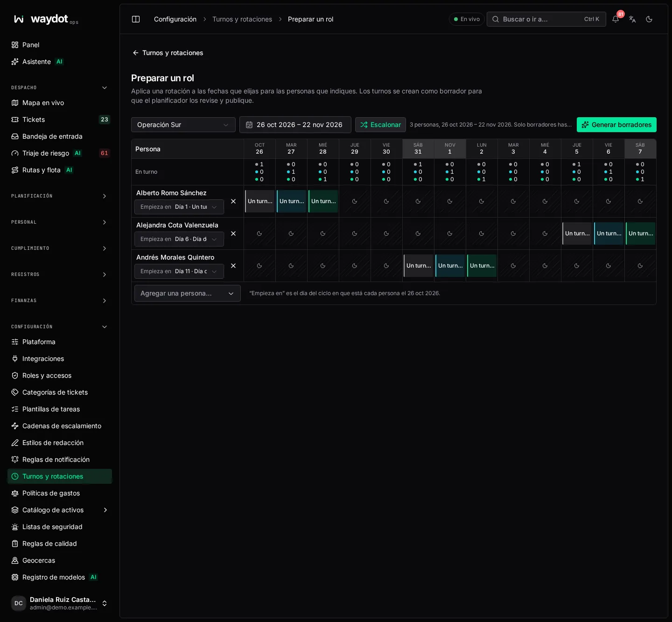Expand the Cumplimiento section
Viewport: 672px width, 622px height.
pyautogui.click(x=60, y=248)
